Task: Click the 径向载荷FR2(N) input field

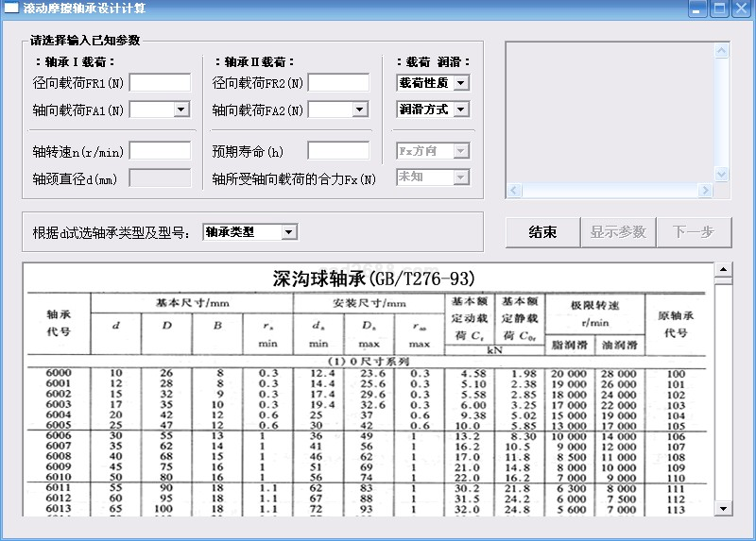Action: (x=338, y=83)
